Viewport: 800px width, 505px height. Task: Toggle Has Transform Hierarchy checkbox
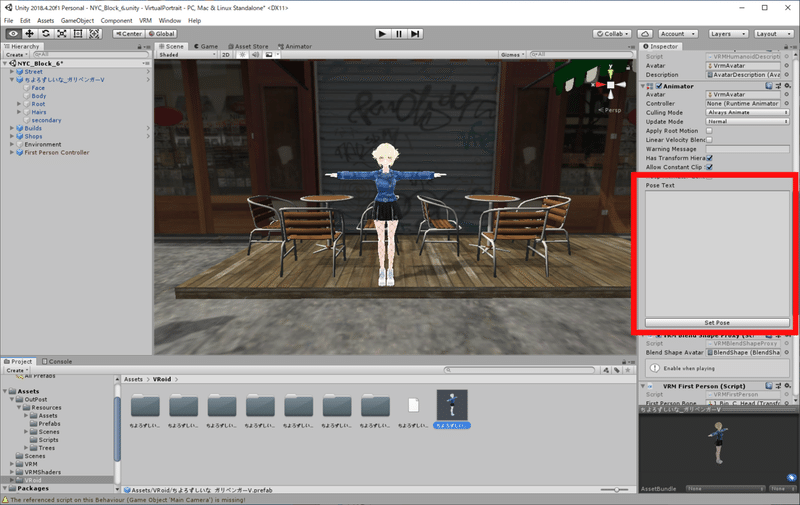(x=709, y=158)
